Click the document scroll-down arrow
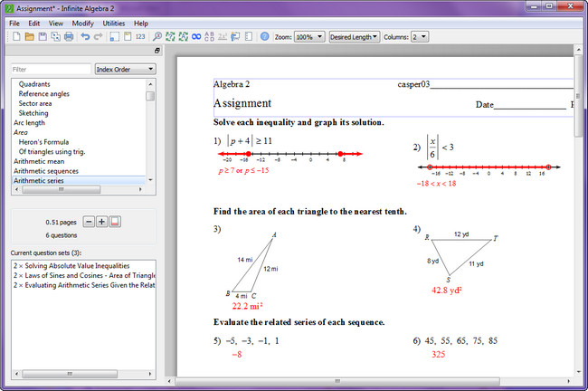This screenshot has height=391, width=588. 578,372
